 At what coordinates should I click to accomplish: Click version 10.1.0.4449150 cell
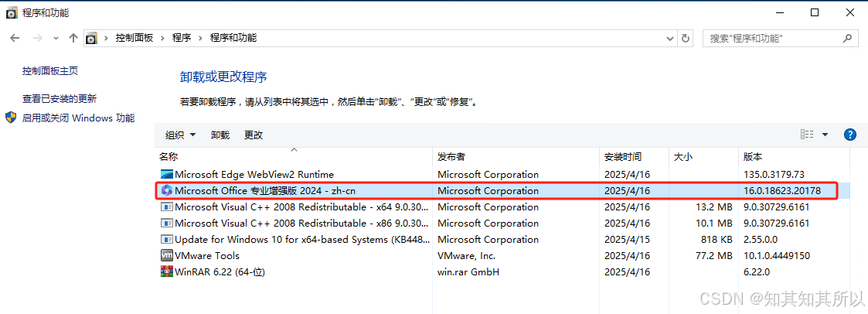point(777,256)
